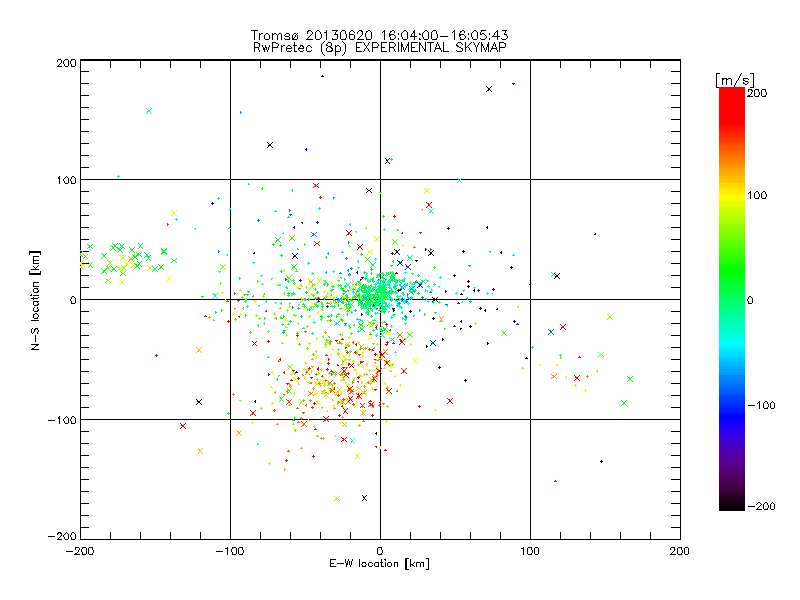Click the black X marker near top-right of plot
Viewport: 800px width, 600px height.
(x=489, y=89)
